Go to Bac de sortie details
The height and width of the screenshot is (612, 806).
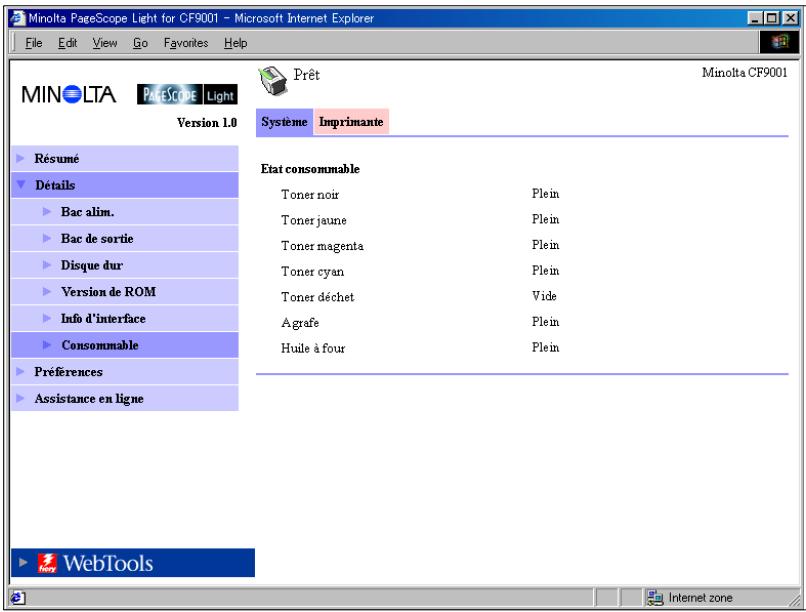[x=97, y=238]
